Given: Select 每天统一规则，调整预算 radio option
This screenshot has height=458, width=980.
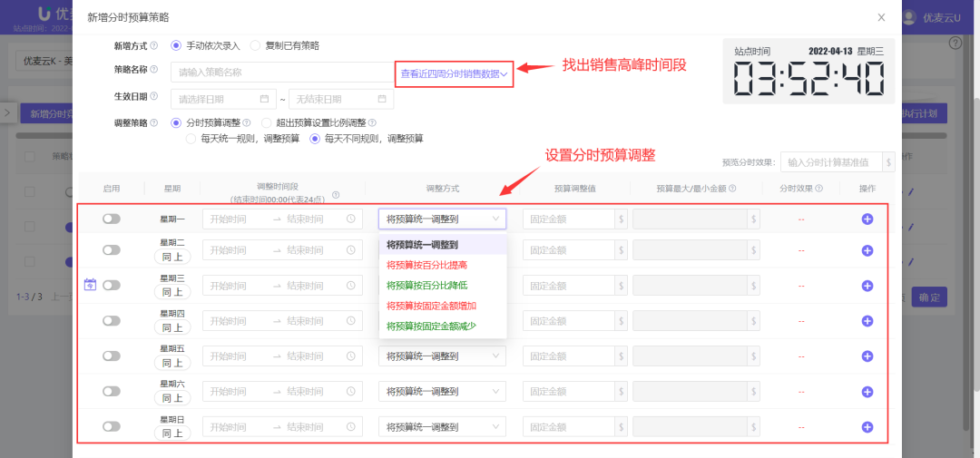Looking at the screenshot, I should click(191, 139).
